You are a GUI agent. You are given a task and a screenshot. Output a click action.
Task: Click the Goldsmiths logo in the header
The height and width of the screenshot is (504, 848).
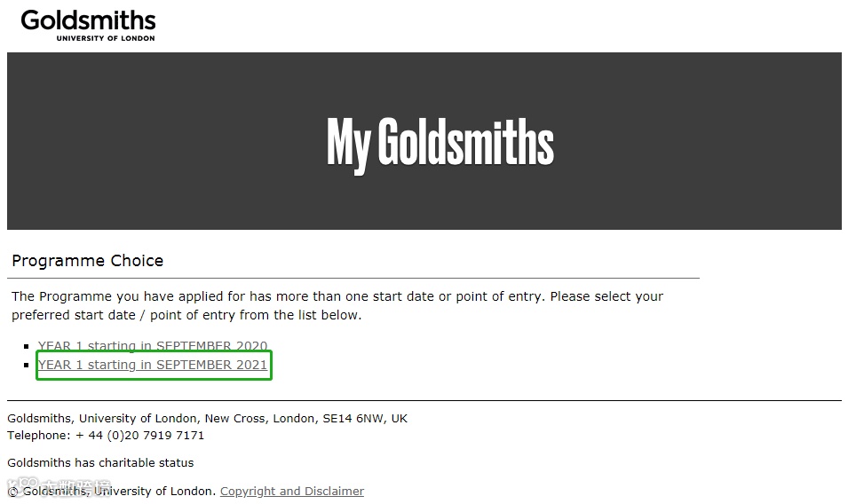pos(88,25)
